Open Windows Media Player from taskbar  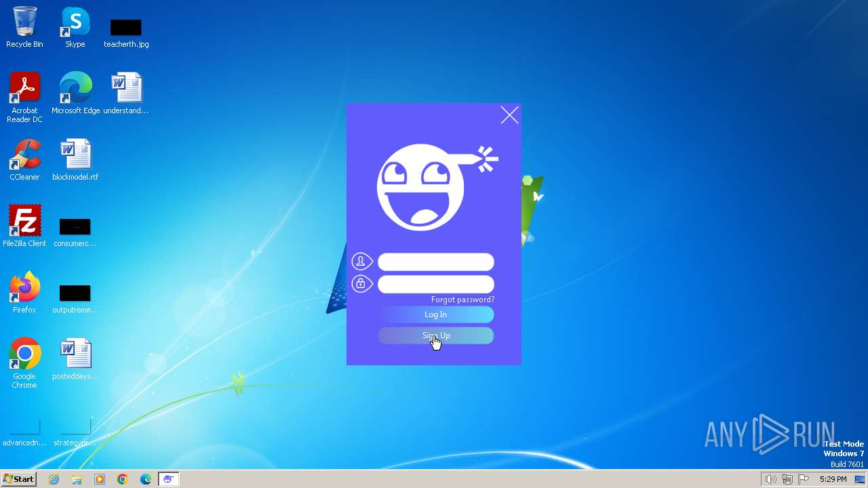tap(100, 479)
